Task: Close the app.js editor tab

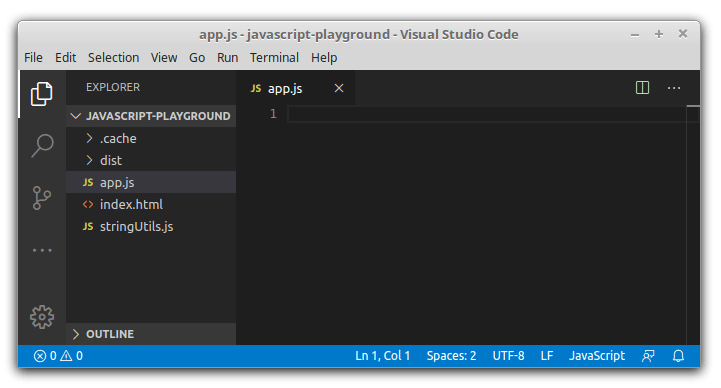Action: 339,88
